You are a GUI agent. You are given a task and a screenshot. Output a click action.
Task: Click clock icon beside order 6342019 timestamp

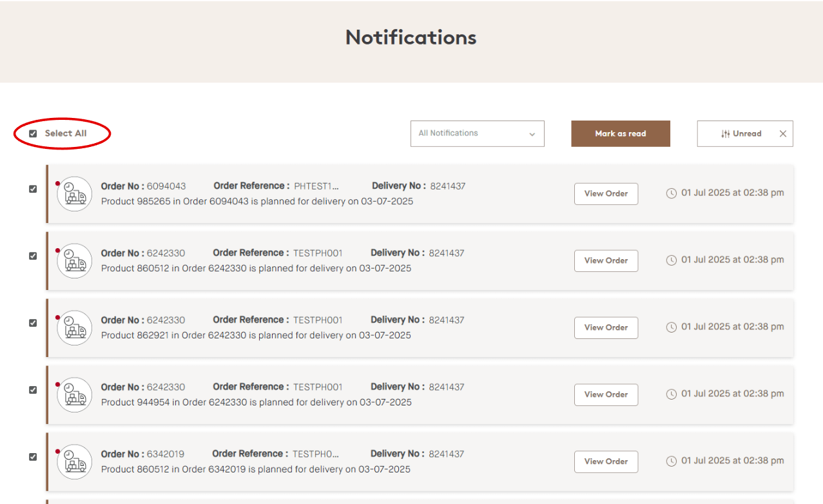672,461
